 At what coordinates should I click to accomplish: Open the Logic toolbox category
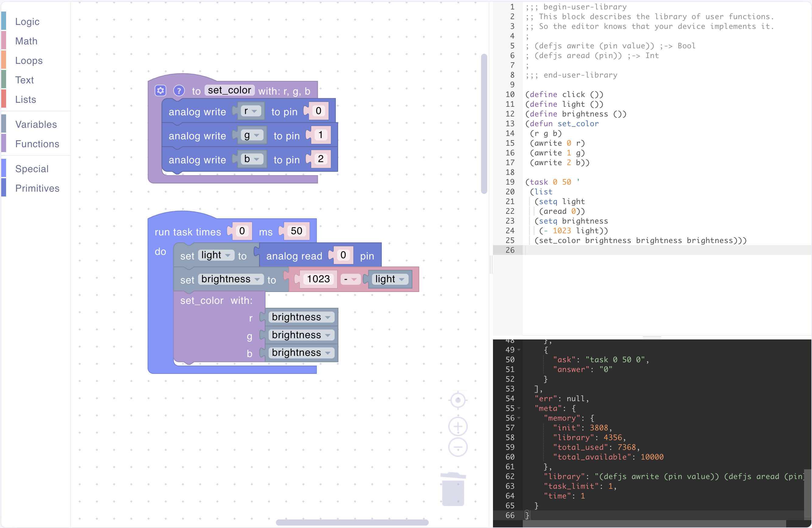[x=27, y=22]
